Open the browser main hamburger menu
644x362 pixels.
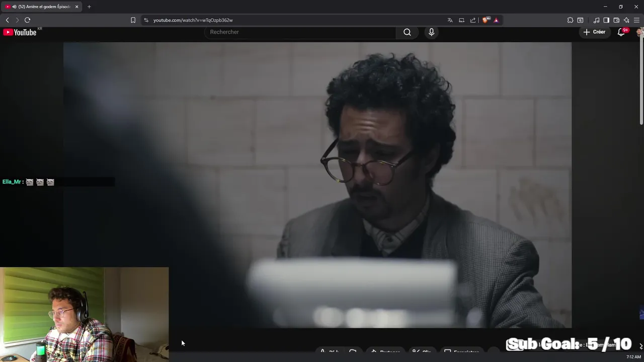click(636, 20)
